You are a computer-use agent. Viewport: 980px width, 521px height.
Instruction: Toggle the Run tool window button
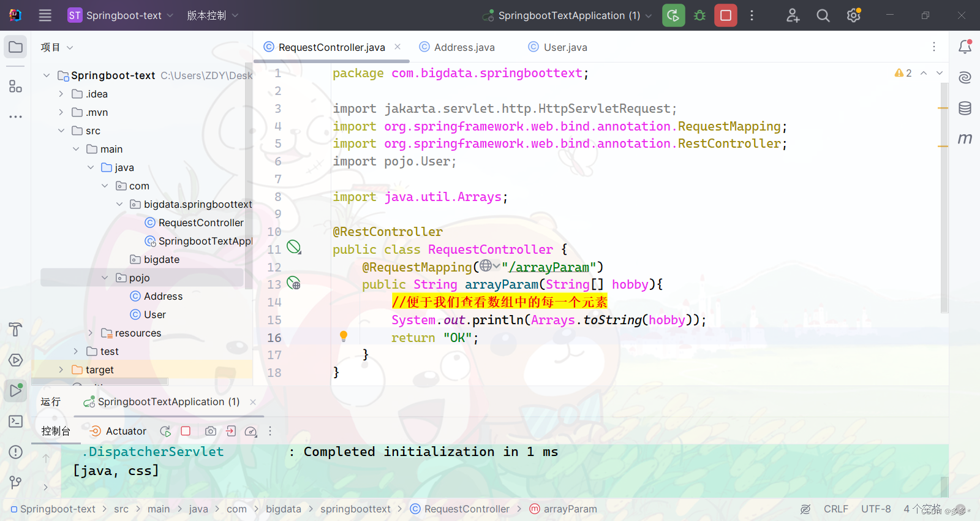click(16, 390)
